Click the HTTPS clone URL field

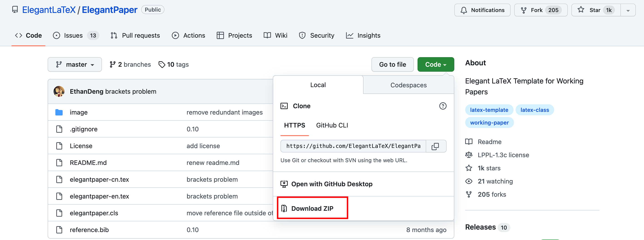[x=353, y=146]
